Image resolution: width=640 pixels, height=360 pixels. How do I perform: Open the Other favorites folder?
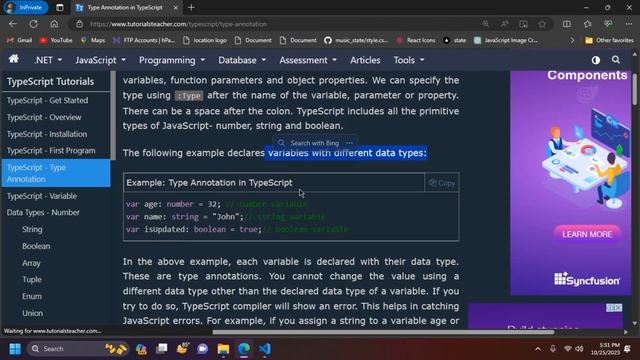(x=609, y=40)
